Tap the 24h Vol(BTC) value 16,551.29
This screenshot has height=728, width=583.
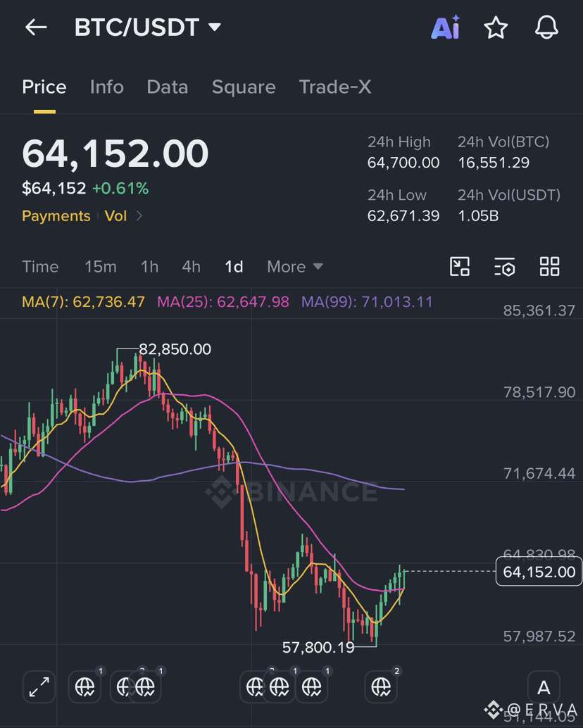pos(494,163)
